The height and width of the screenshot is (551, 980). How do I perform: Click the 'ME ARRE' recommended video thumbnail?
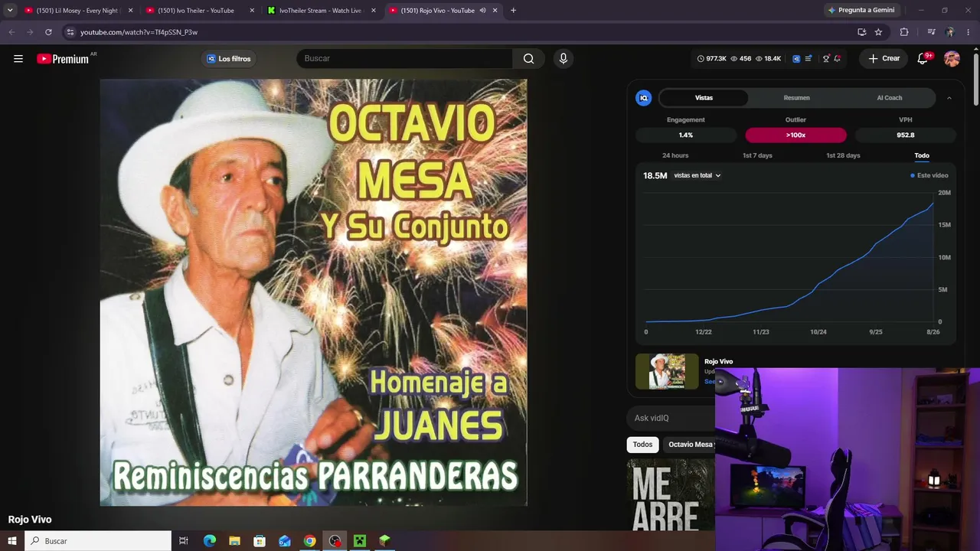[x=671, y=494]
